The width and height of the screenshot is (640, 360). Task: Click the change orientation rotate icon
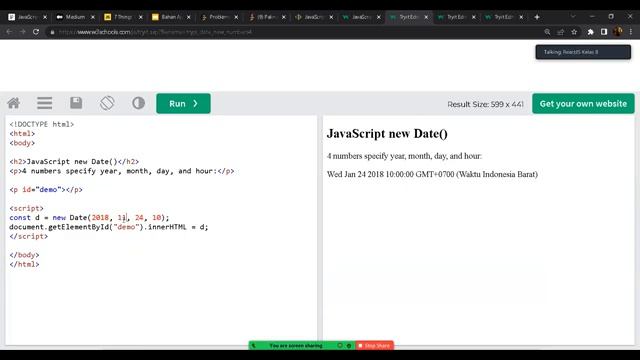click(107, 103)
